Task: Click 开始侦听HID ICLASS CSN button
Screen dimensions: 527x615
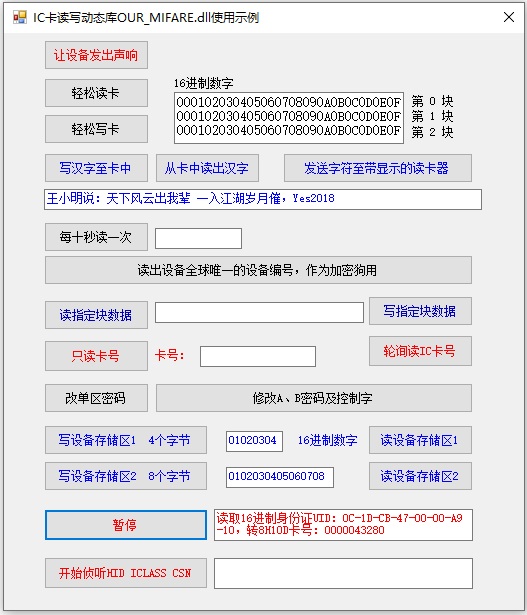Action: (x=126, y=573)
